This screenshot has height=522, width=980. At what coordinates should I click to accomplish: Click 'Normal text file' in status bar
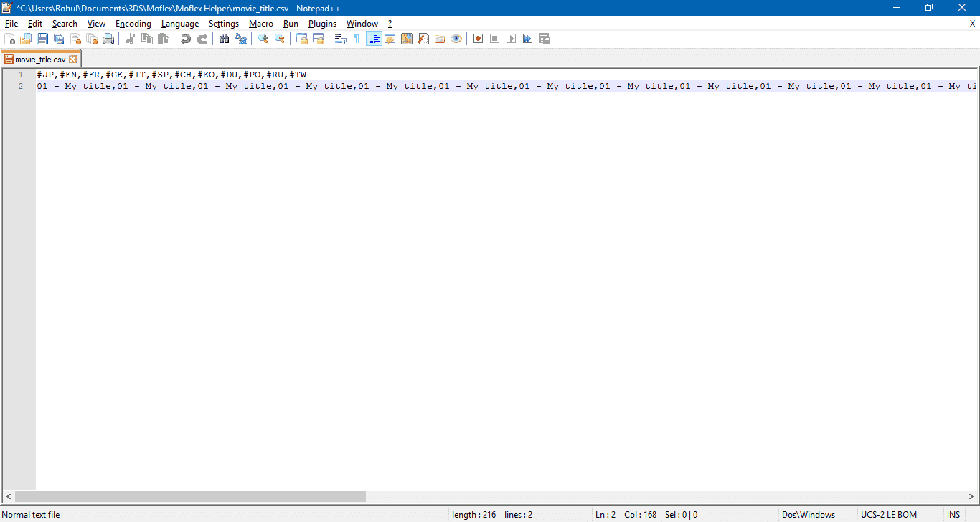pyautogui.click(x=31, y=515)
